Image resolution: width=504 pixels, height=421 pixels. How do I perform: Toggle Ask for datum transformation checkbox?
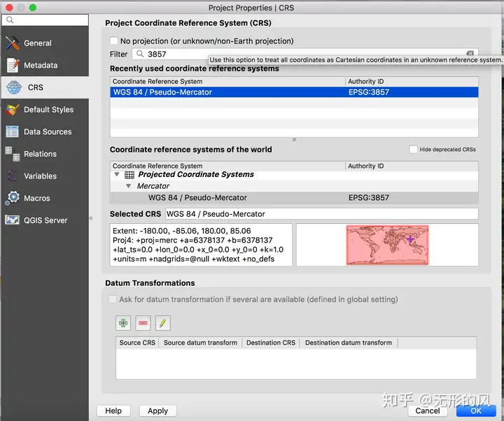click(113, 299)
